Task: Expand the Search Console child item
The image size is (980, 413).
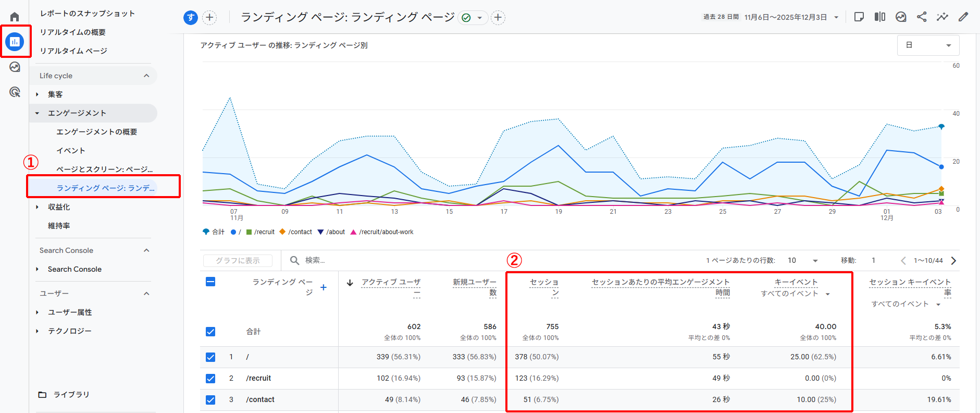Action: click(37, 269)
